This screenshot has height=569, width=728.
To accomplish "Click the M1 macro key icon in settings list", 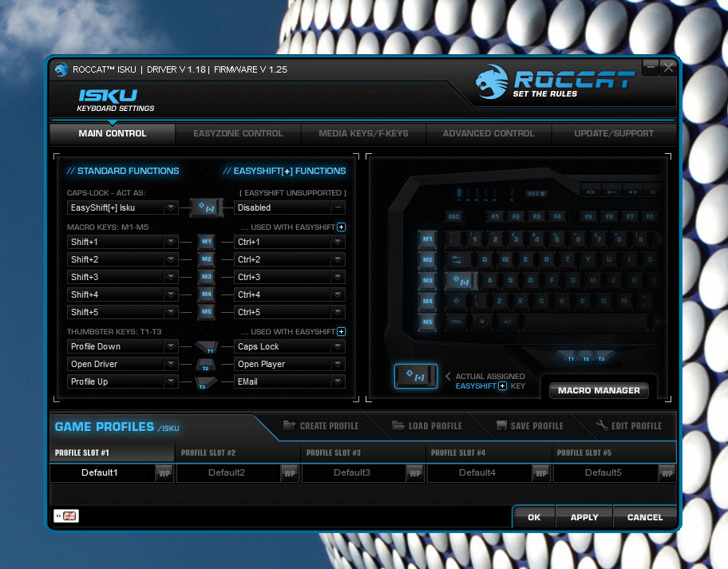I will 206,242.
